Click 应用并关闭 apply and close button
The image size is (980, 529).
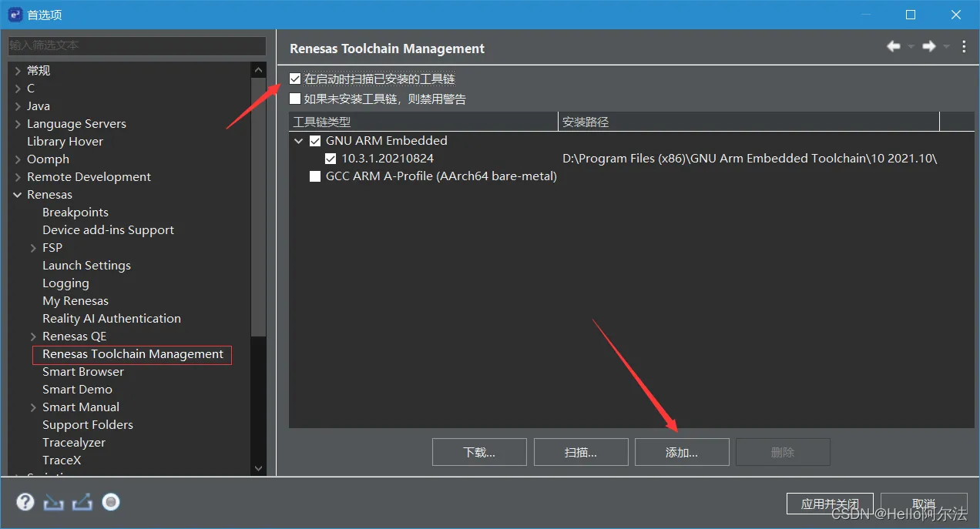pyautogui.click(x=830, y=504)
